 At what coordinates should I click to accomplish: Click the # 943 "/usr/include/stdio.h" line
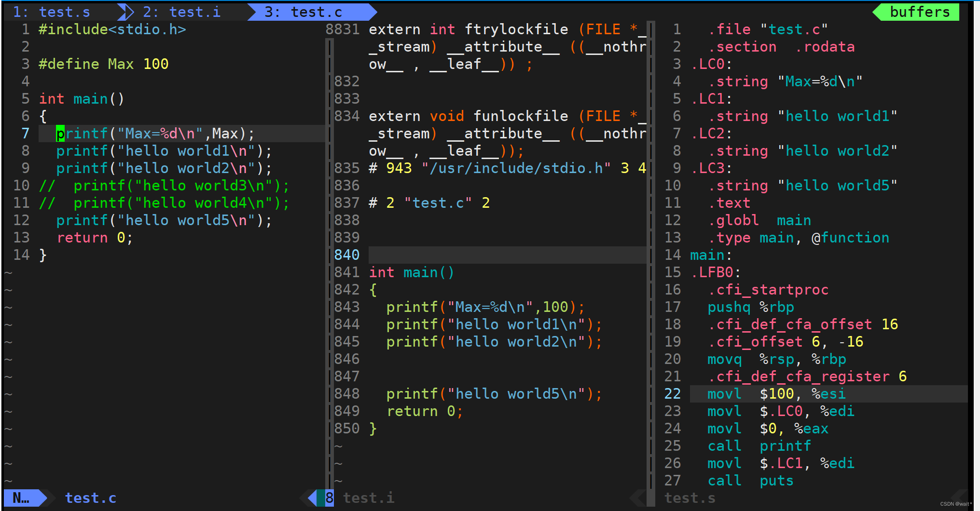(507, 168)
